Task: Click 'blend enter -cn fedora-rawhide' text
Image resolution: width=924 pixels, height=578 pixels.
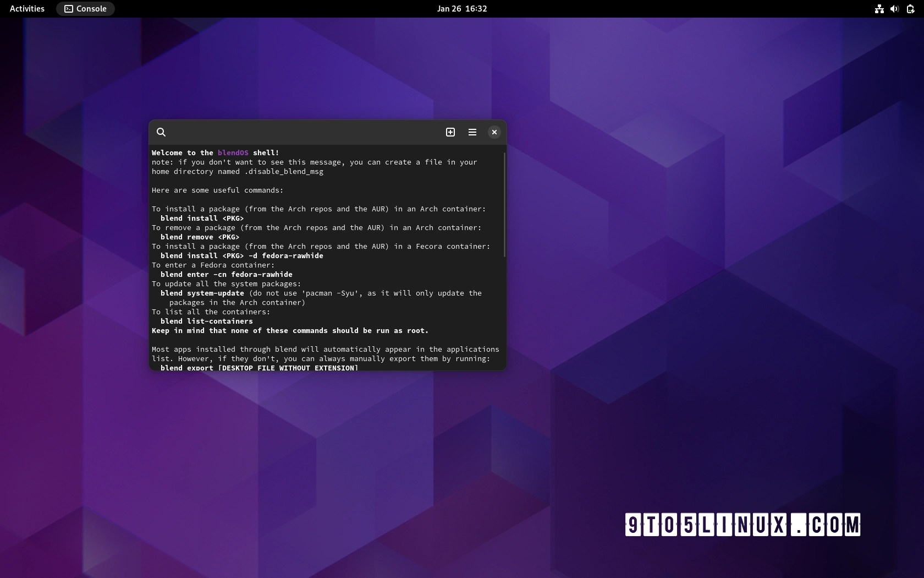Action: (x=227, y=275)
